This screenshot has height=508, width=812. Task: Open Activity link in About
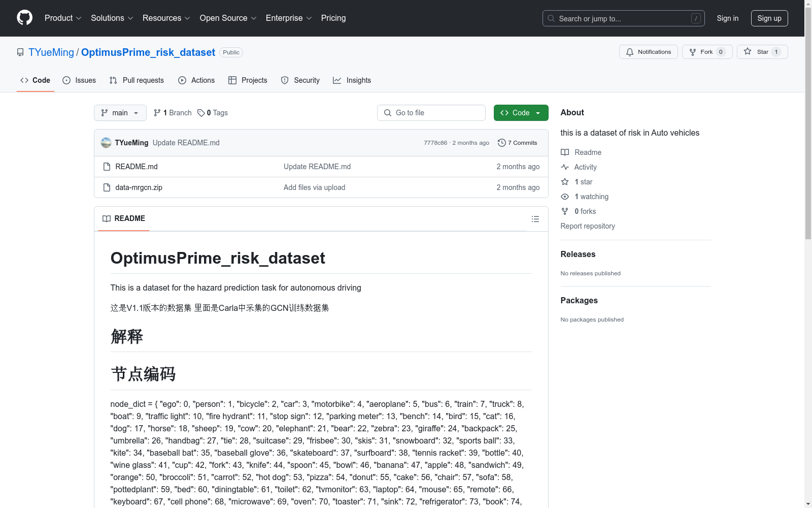(579, 167)
